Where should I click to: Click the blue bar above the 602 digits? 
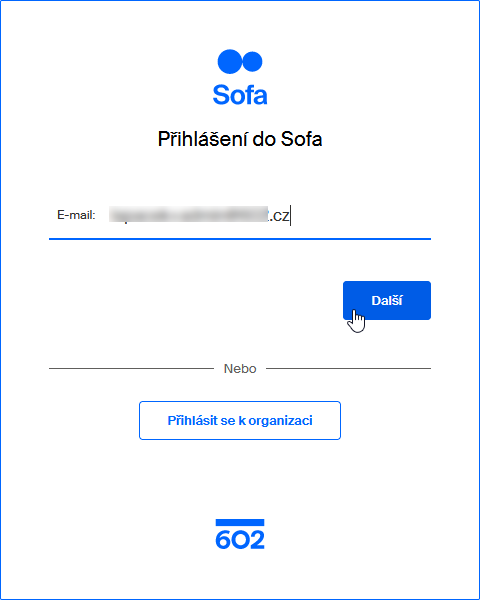[x=240, y=522]
